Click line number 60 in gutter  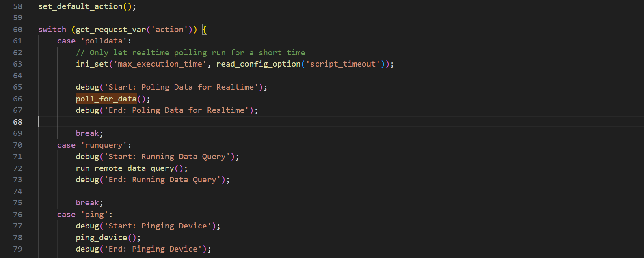[17, 30]
